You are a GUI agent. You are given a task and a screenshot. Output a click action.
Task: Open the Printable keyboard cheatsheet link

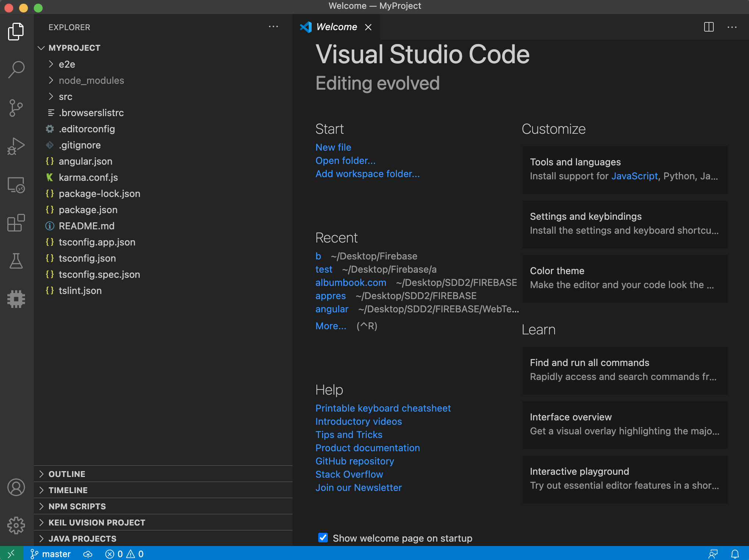(383, 408)
